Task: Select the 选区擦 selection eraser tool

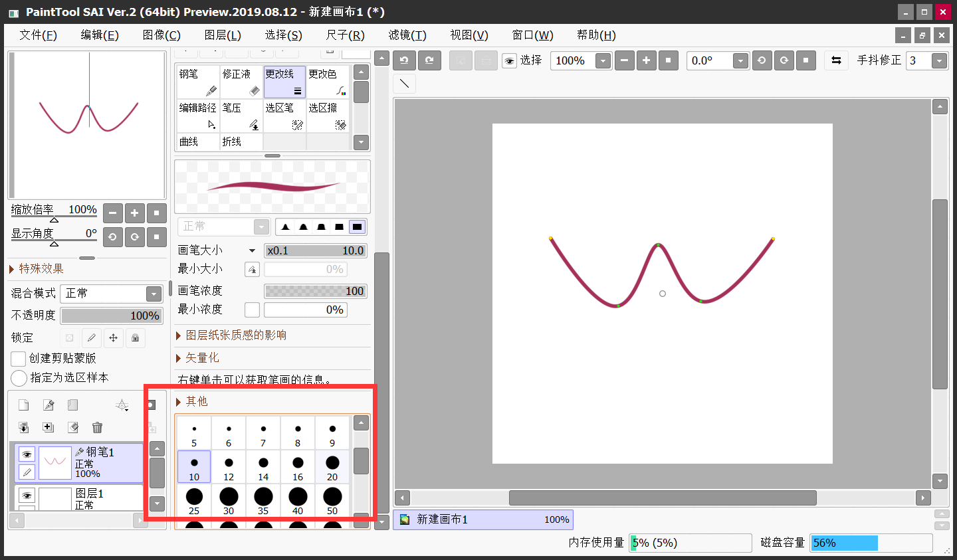Action: tap(328, 116)
